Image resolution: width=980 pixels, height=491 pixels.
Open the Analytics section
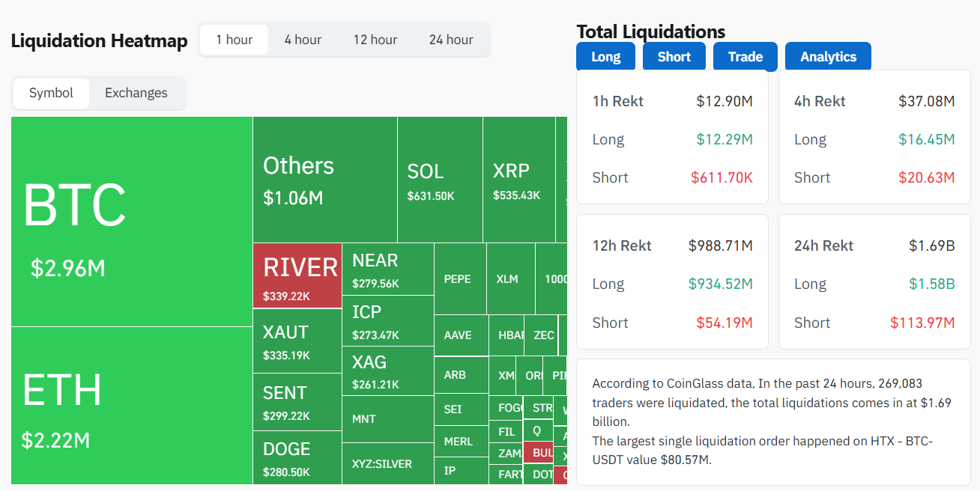(x=827, y=56)
